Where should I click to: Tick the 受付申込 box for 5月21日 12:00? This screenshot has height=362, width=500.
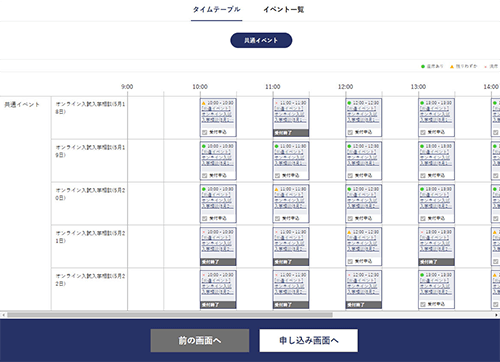click(x=350, y=261)
